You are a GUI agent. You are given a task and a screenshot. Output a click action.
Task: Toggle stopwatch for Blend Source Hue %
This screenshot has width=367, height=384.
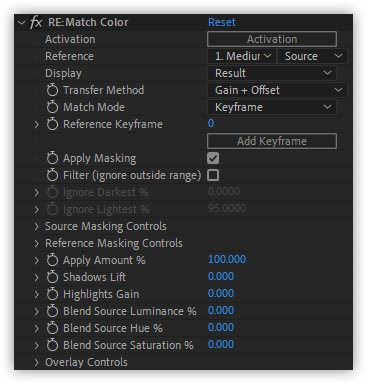pos(52,328)
